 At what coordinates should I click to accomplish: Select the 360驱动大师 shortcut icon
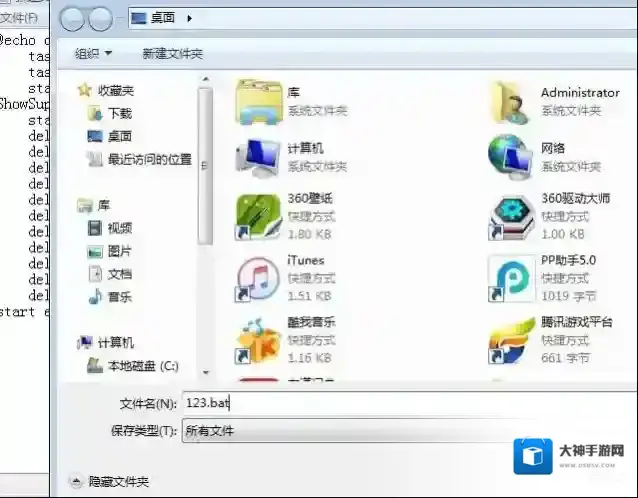511,217
